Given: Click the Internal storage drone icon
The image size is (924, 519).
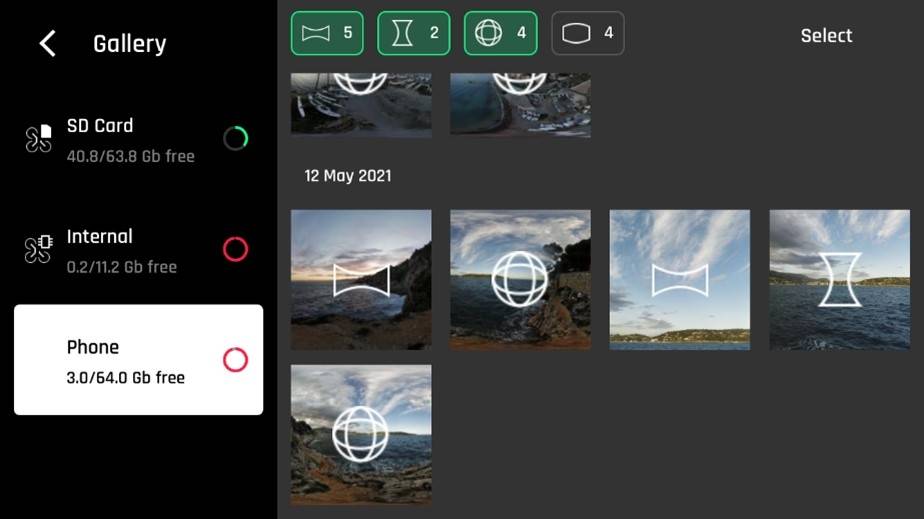Looking at the screenshot, I should click(x=38, y=249).
